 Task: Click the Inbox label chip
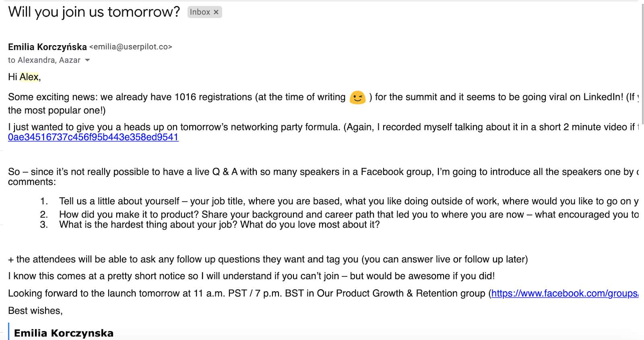click(200, 12)
